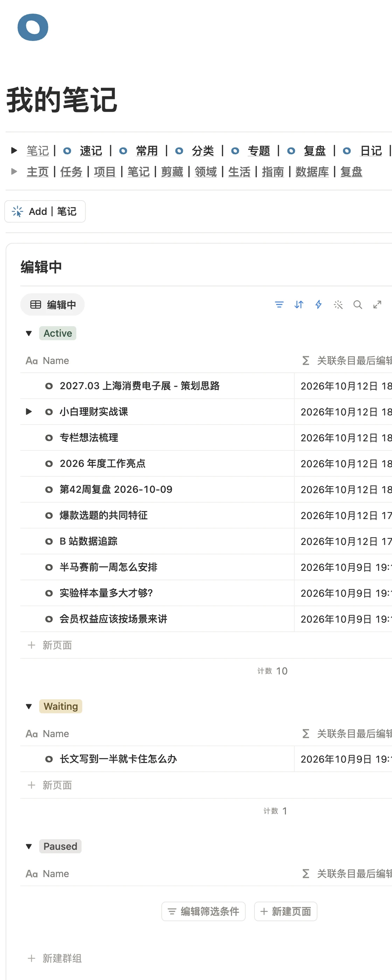Open the 常用 link

pos(147,151)
